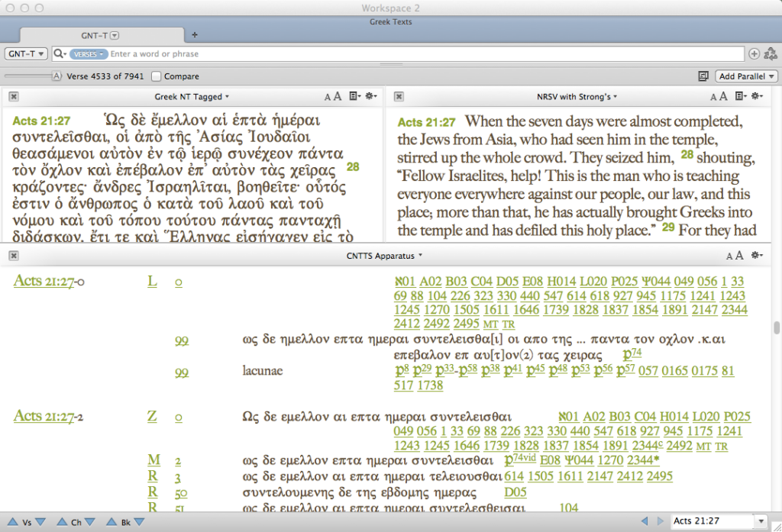782x532 pixels.
Task: Open the GNT-T text selector dropdown
Action: (x=27, y=54)
